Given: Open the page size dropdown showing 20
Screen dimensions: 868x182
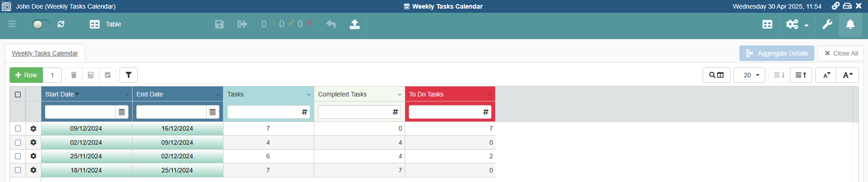Looking at the screenshot, I should [749, 75].
